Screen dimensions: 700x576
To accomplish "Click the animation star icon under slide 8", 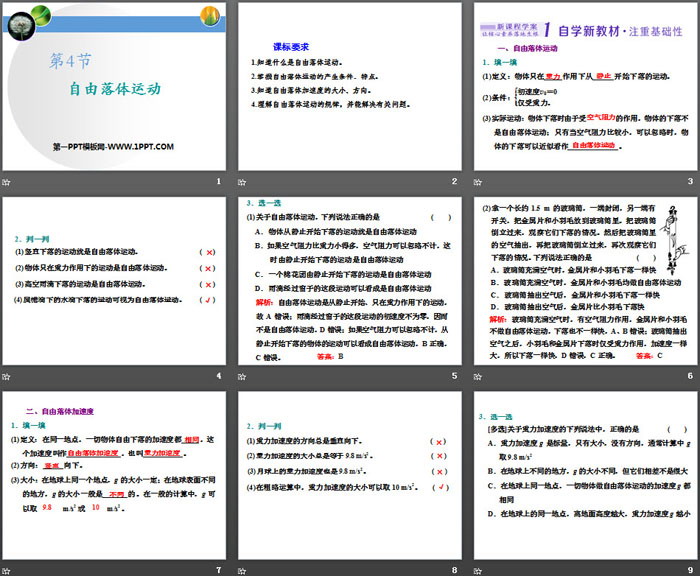I will click(x=243, y=570).
